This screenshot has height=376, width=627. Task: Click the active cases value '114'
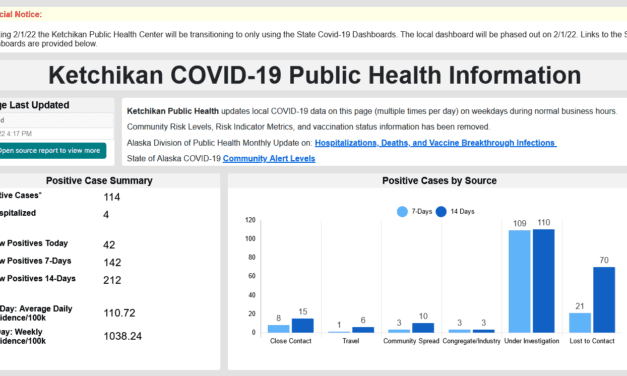point(112,197)
